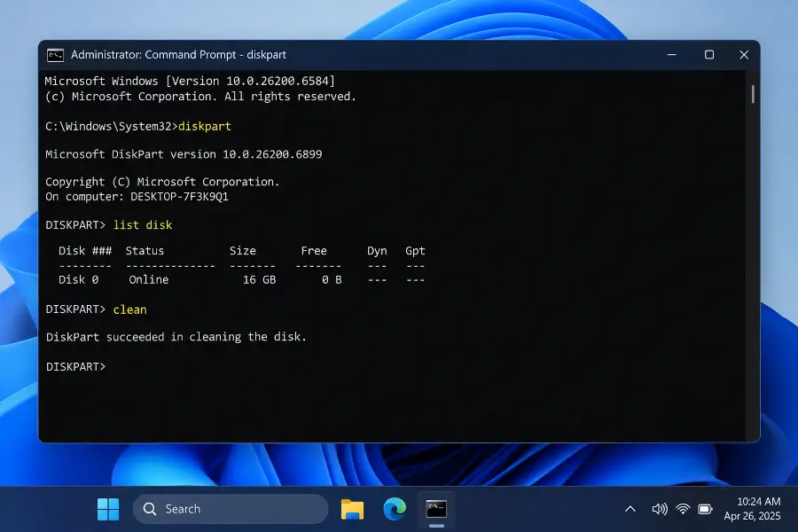Click the 'Disk ###' column header
Viewport: 798px width, 532px height.
tap(85, 251)
